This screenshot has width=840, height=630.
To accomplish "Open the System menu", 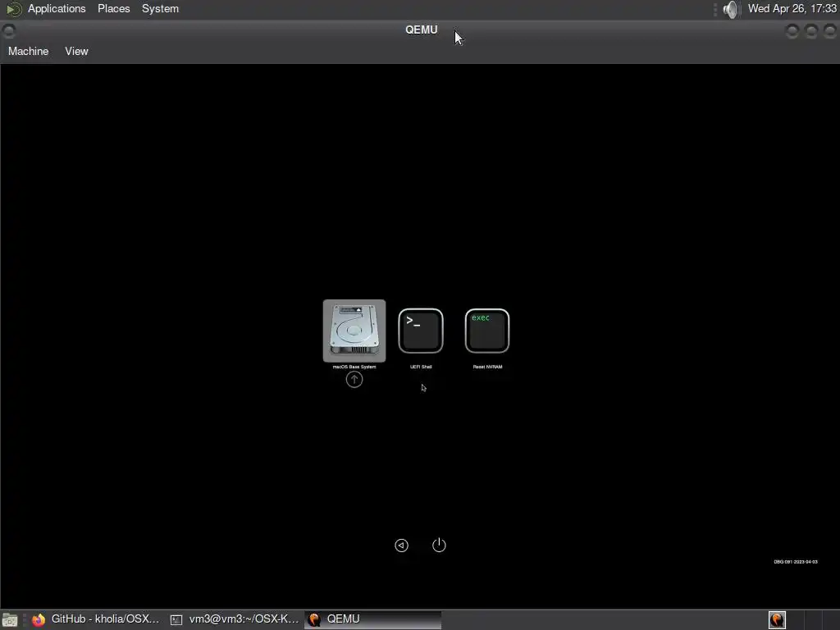I will click(160, 8).
